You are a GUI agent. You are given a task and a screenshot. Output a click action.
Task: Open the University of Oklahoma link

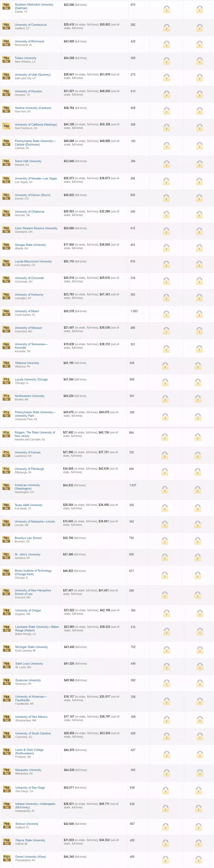click(29, 212)
